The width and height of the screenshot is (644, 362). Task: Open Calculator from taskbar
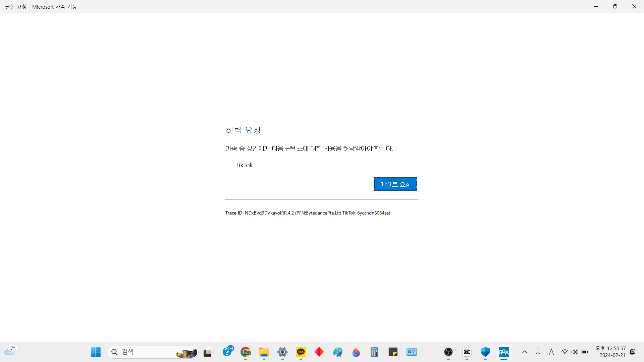(374, 352)
